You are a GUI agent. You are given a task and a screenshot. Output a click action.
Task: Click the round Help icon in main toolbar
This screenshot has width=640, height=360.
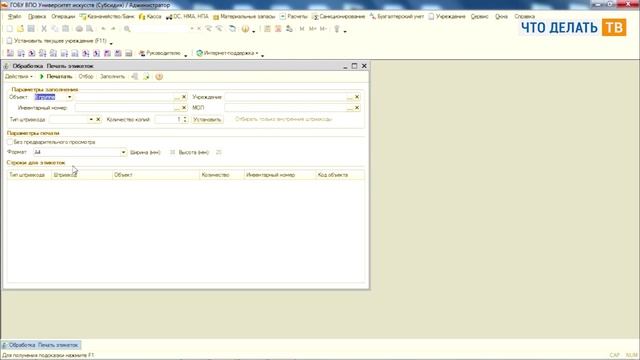pyautogui.click(x=245, y=29)
